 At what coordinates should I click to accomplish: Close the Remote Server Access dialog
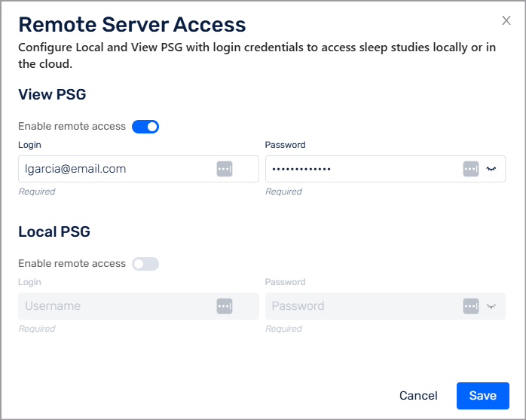point(506,20)
